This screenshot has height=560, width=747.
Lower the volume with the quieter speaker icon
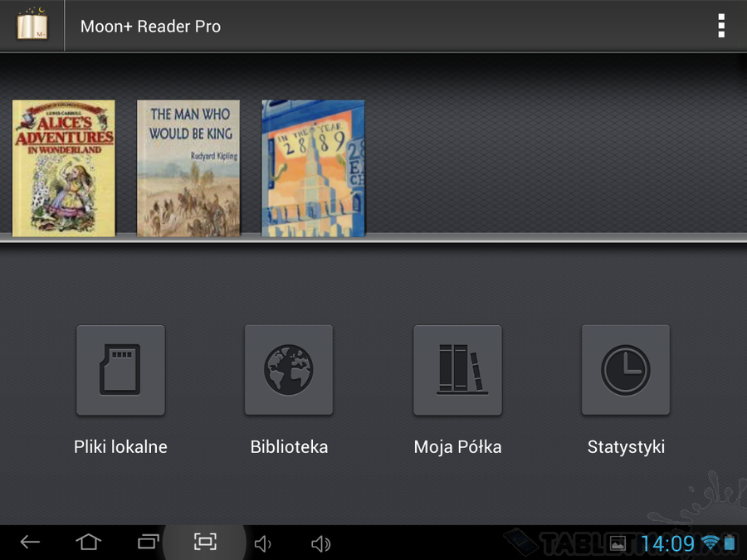[262, 543]
